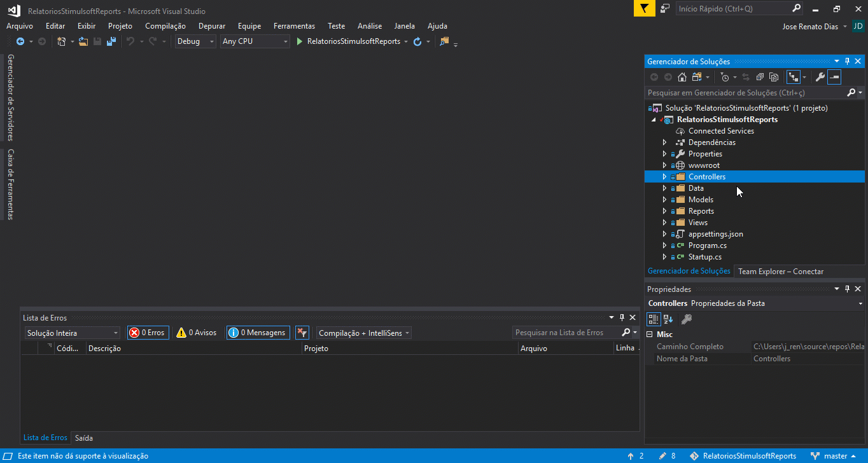Click the master branch in the status bar
The width and height of the screenshot is (868, 463).
click(835, 456)
